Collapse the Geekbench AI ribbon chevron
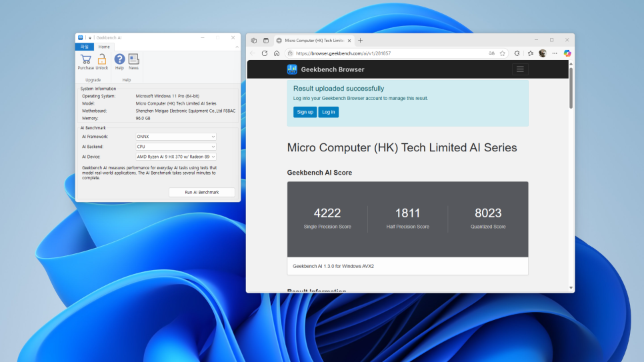 click(x=237, y=47)
